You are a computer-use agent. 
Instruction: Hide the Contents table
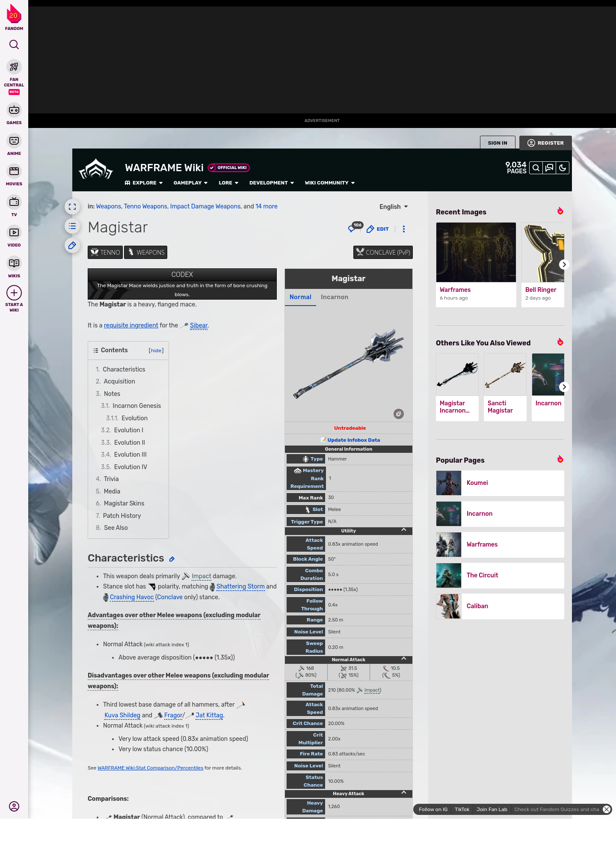[156, 351]
